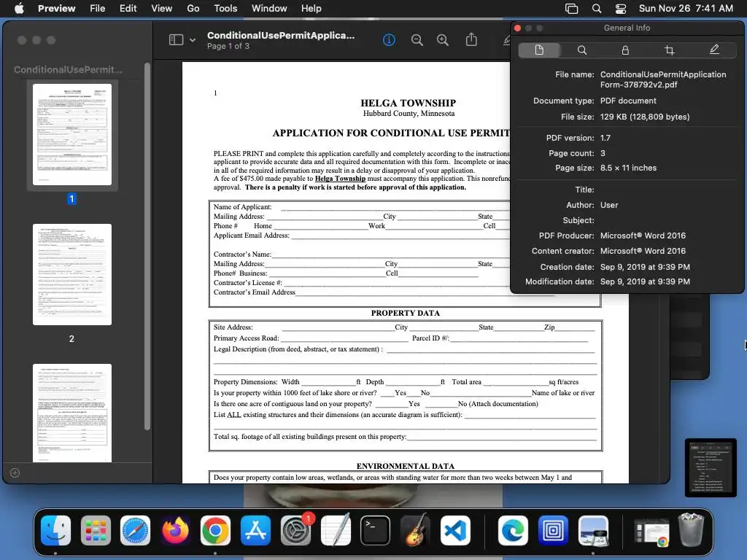Open the Help menu
747x560 pixels.
pyautogui.click(x=311, y=8)
